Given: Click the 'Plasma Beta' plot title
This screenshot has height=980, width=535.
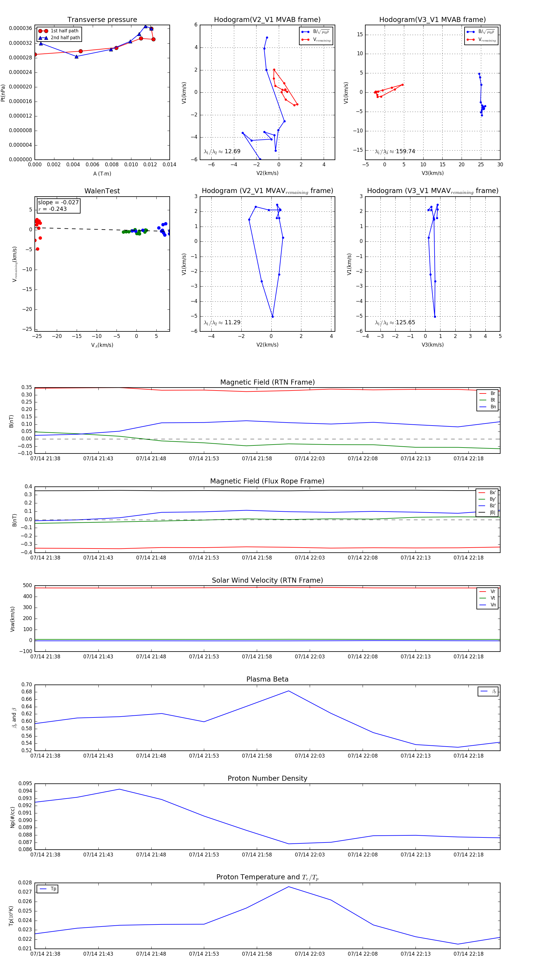Looking at the screenshot, I should coord(267,679).
